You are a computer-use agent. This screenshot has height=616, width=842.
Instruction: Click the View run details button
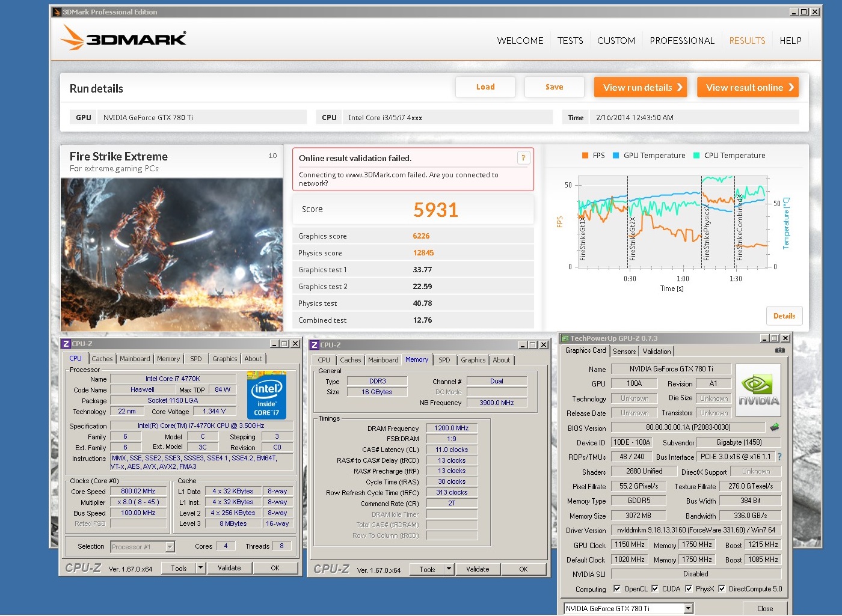pos(641,87)
